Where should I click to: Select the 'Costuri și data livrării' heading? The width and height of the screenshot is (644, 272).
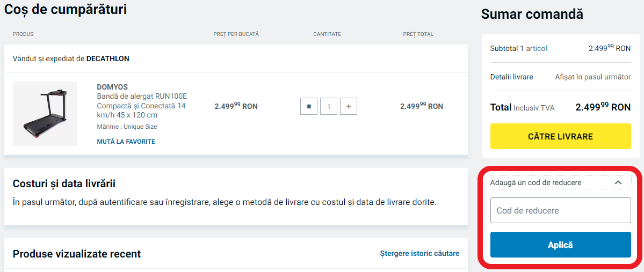64,183
